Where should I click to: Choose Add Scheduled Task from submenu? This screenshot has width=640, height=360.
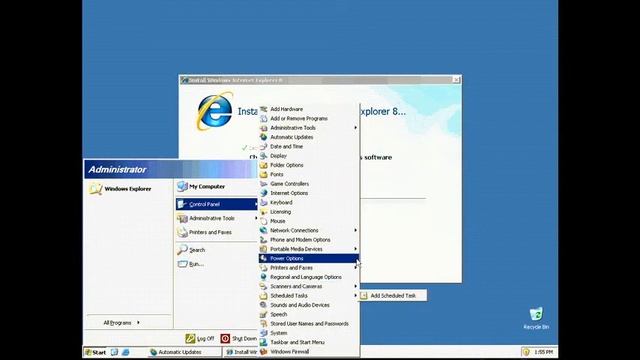393,296
